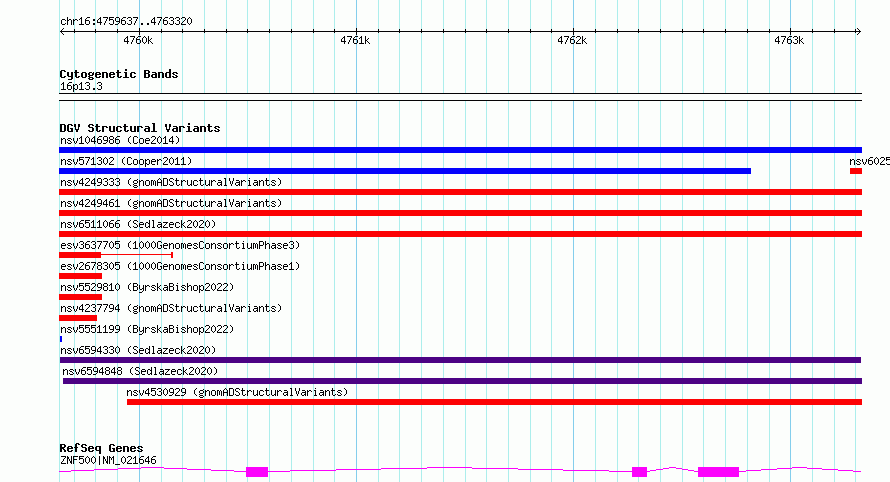Open the nsv1046986 (Coe2014) label
This screenshot has width=890, height=482.
pyautogui.click(x=120, y=140)
